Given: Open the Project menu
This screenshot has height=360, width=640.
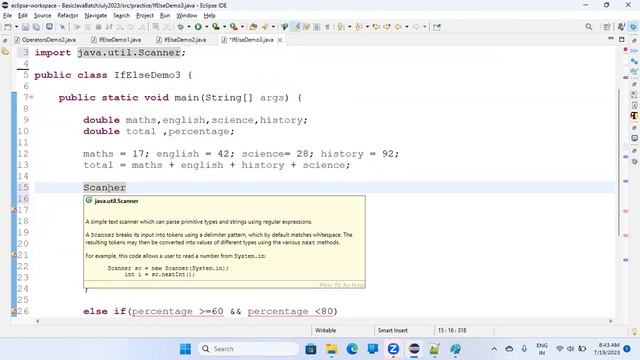Looking at the screenshot, I should pos(145,16).
